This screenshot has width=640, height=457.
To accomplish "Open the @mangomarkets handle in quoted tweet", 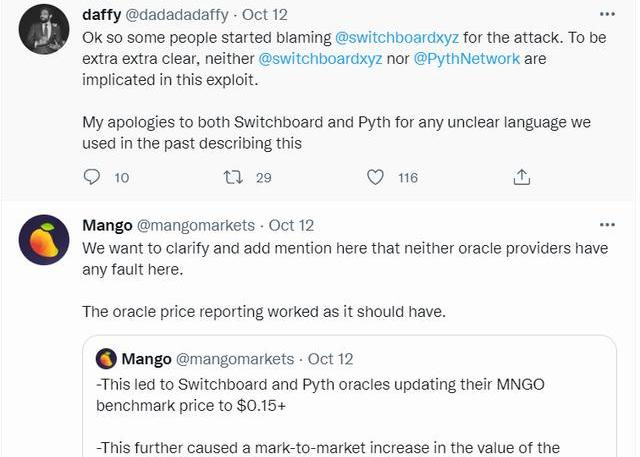I will pyautogui.click(x=235, y=359).
